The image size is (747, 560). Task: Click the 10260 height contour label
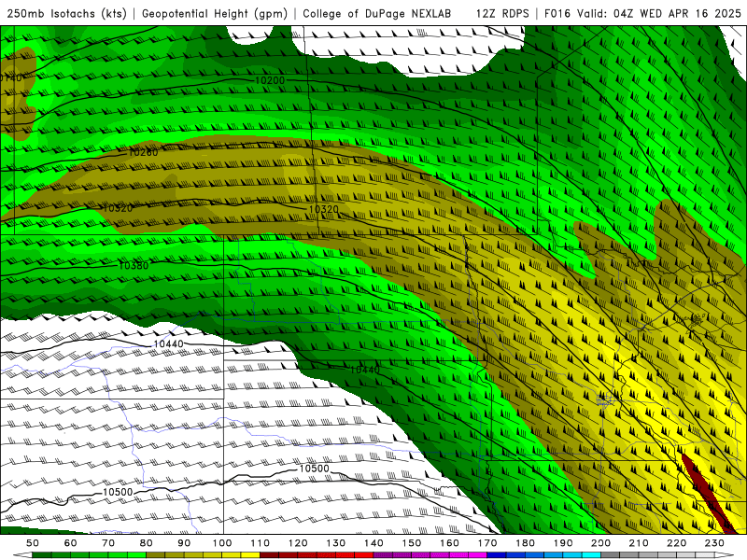(143, 152)
